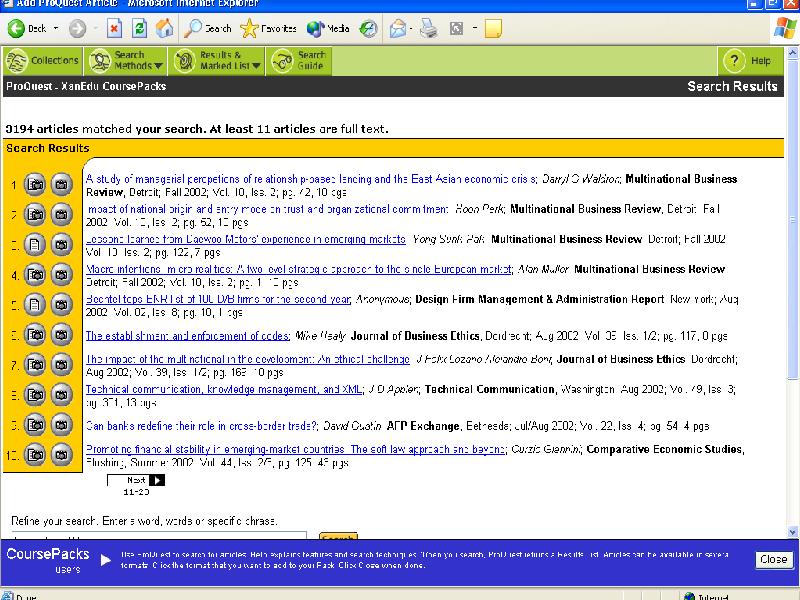Screen dimensions: 800x600
Task: Click the right camera icon for result 8
Action: tap(61, 394)
